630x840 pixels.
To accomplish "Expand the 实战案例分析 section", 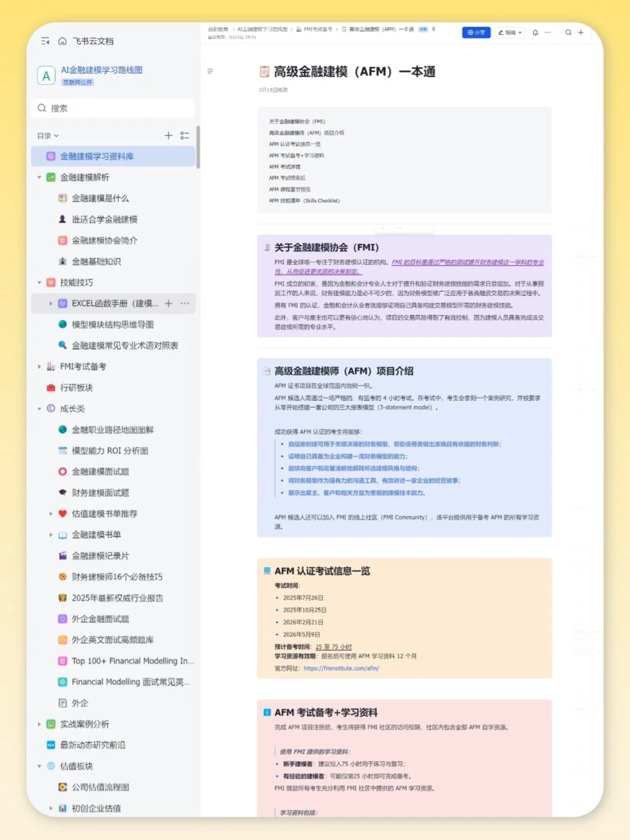I will click(x=40, y=724).
